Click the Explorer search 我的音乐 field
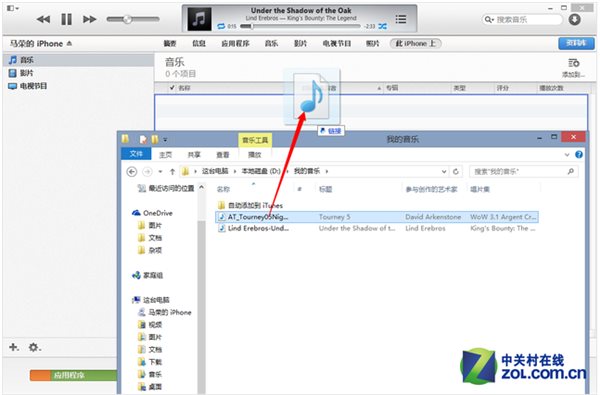 523,171
